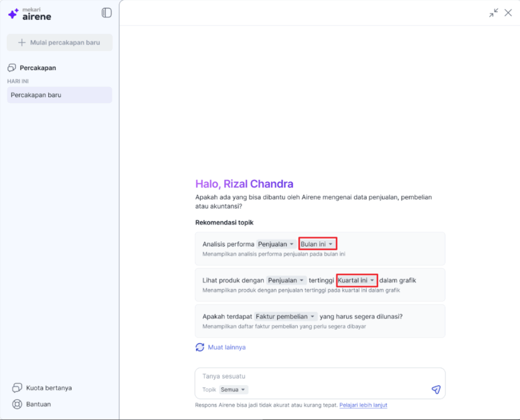The width and height of the screenshot is (520, 420).
Task: Open the Topik Semua dropdown
Action: click(x=234, y=389)
